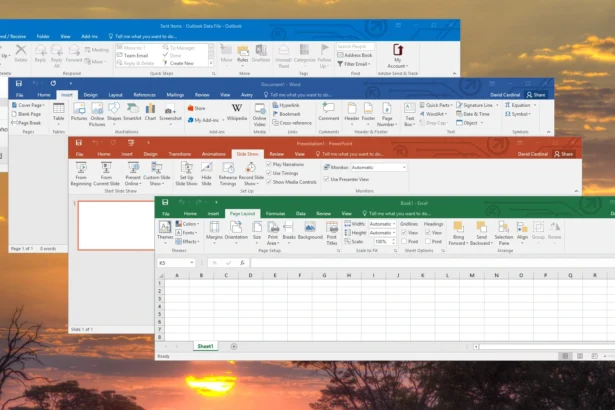Add a new sheet in Excel
Viewport: 615px width, 410px height.
pyautogui.click(x=234, y=346)
